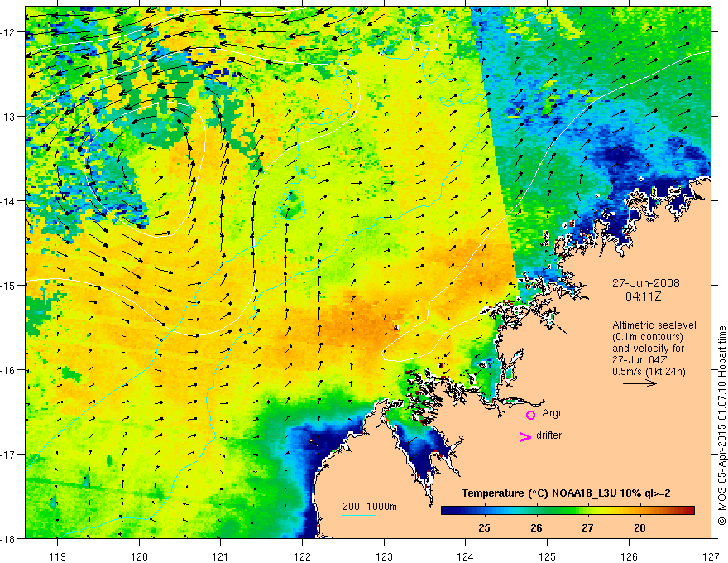Image resolution: width=728 pixels, height=563 pixels.
Task: Click the colorbar tick label 25
Action: [x=484, y=528]
